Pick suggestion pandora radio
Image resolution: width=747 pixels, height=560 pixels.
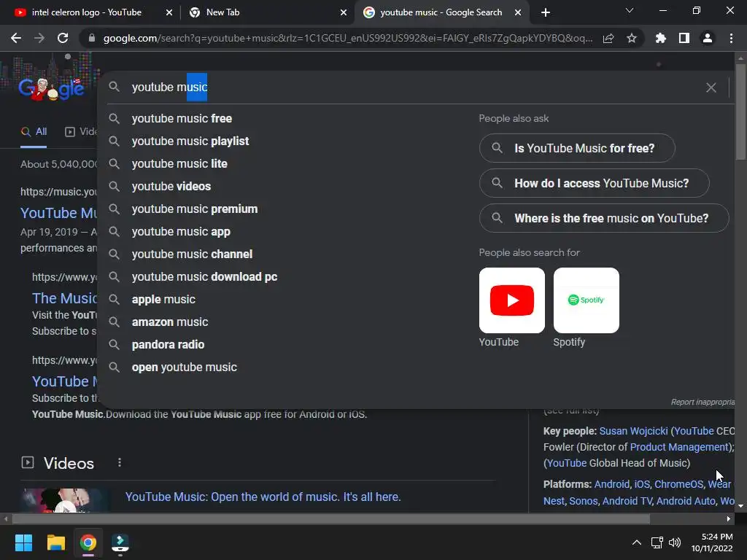[x=168, y=345]
